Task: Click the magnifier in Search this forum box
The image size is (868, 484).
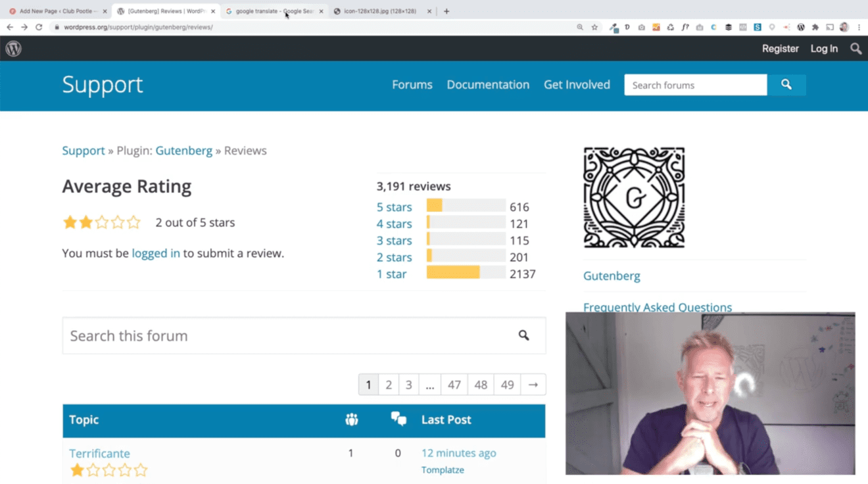Action: point(523,335)
